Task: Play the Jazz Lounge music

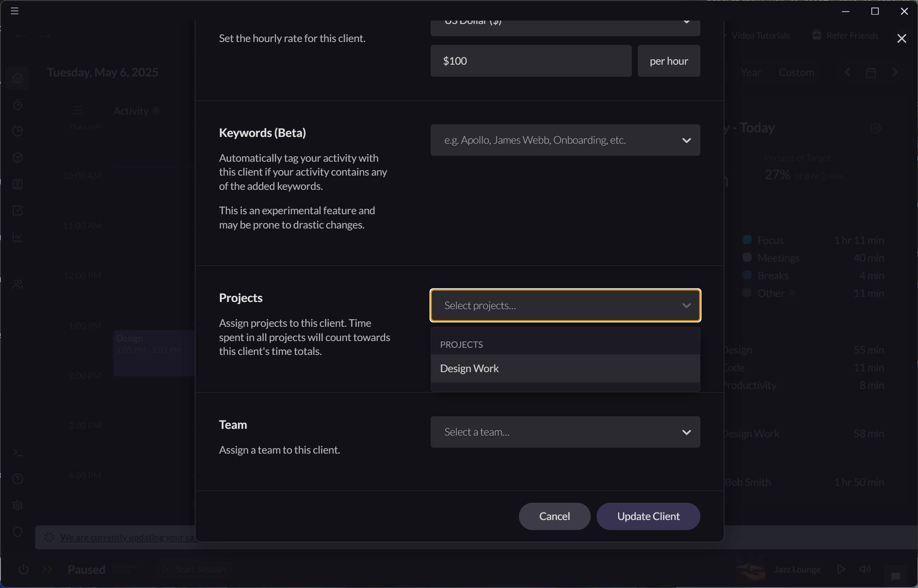Action: point(841,569)
